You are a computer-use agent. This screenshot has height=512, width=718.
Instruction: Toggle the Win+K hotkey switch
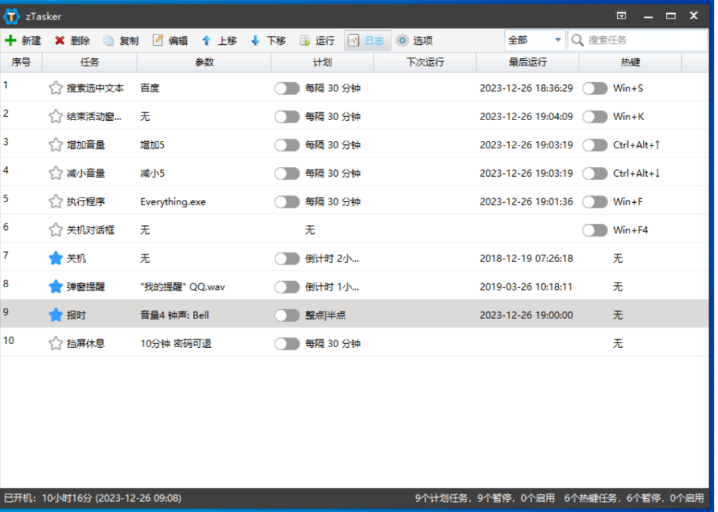click(x=595, y=116)
